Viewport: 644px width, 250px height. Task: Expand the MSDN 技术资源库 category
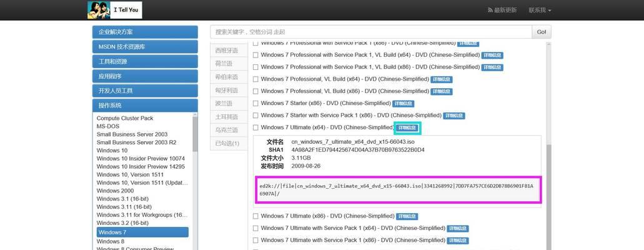[145, 47]
